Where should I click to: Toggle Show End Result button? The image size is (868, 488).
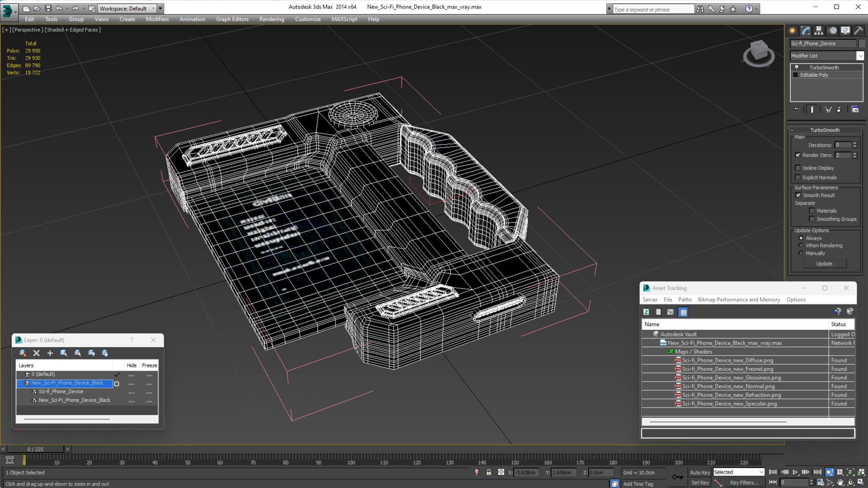(x=812, y=109)
